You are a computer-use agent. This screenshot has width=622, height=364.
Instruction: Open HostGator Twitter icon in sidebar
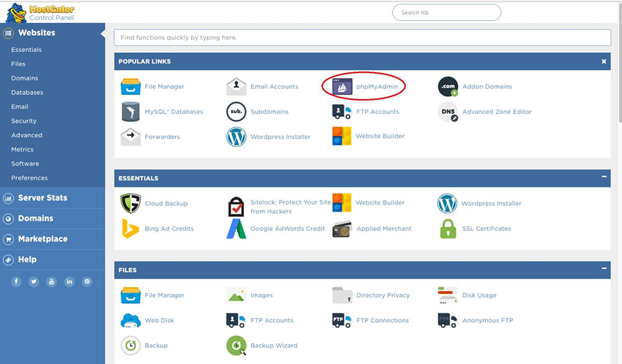(x=34, y=281)
